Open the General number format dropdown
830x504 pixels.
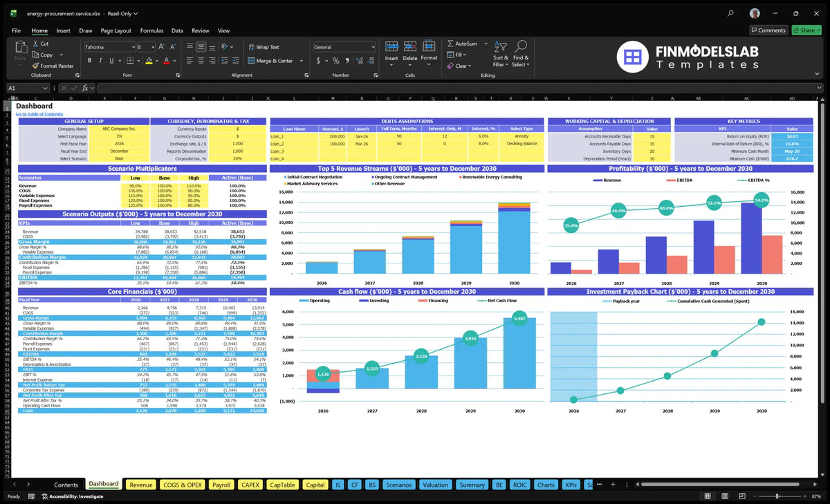coord(372,47)
